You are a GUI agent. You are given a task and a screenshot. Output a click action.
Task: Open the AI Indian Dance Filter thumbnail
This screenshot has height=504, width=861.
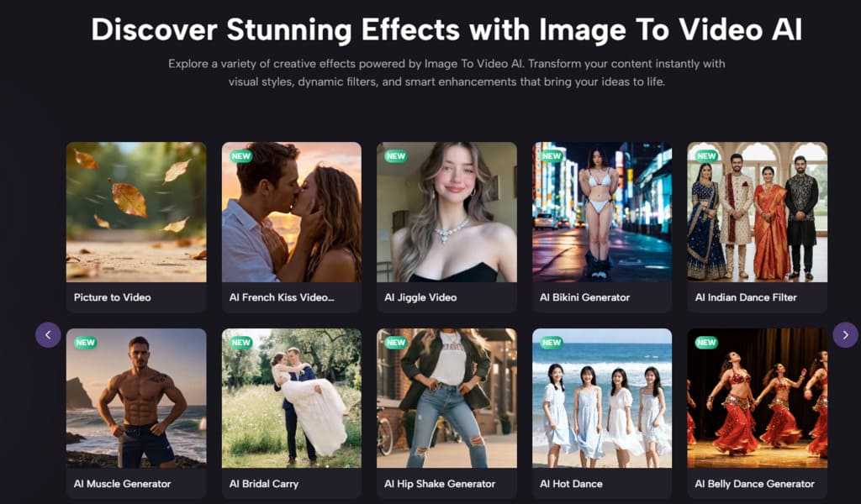pos(757,212)
